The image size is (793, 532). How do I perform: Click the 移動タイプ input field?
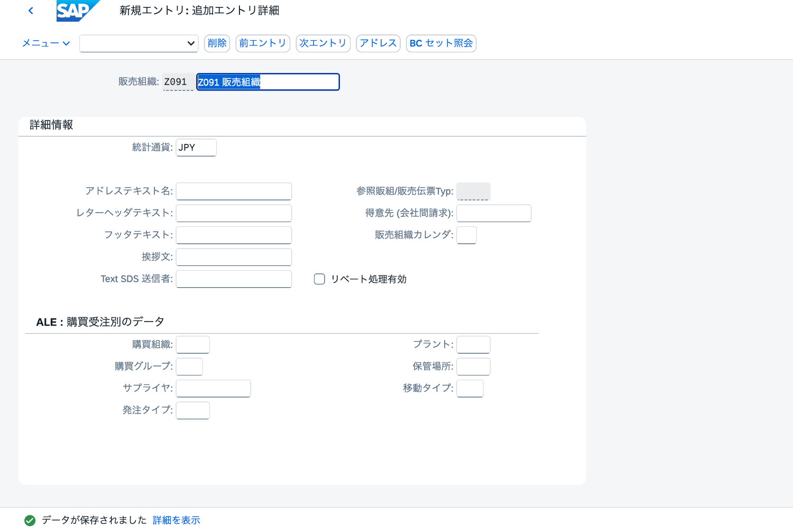(x=470, y=389)
